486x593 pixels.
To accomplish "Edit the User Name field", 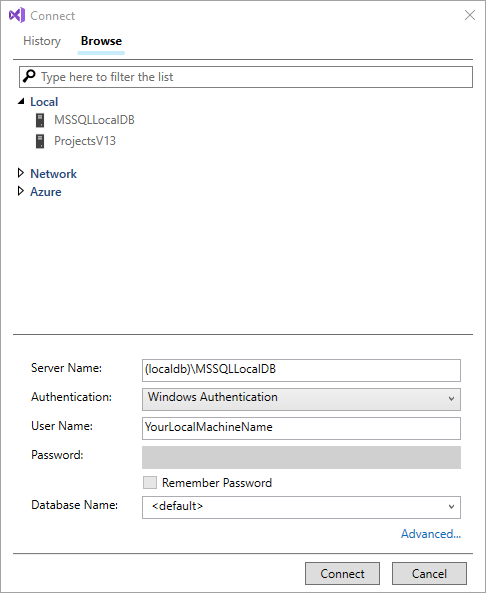I will click(x=301, y=428).
